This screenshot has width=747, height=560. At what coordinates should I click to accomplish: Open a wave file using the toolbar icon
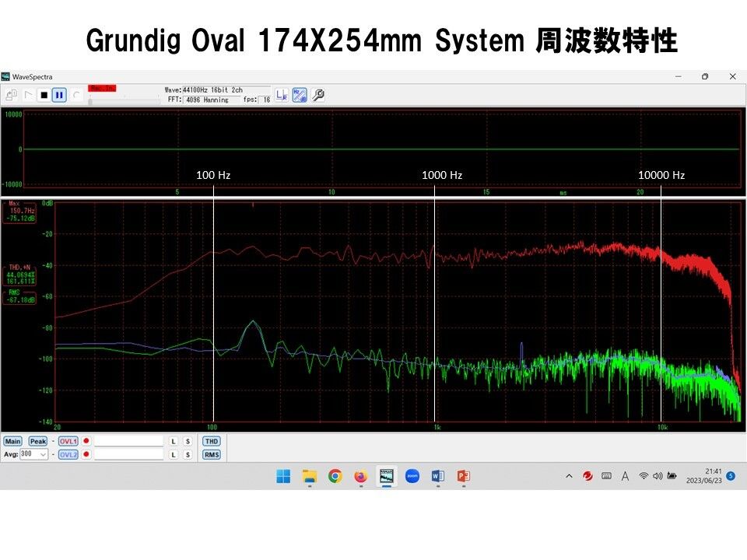(x=12, y=95)
